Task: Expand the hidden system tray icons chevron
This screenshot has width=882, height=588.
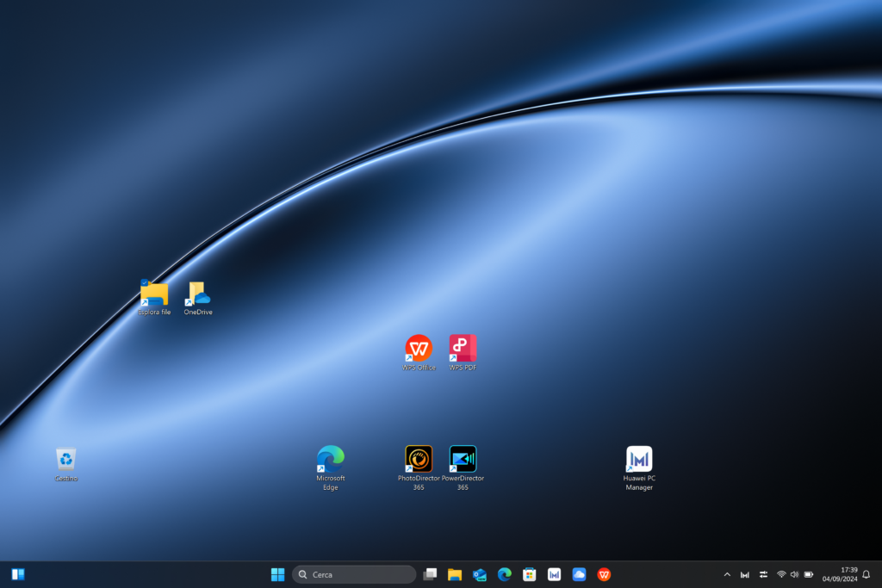Action: coord(726,574)
